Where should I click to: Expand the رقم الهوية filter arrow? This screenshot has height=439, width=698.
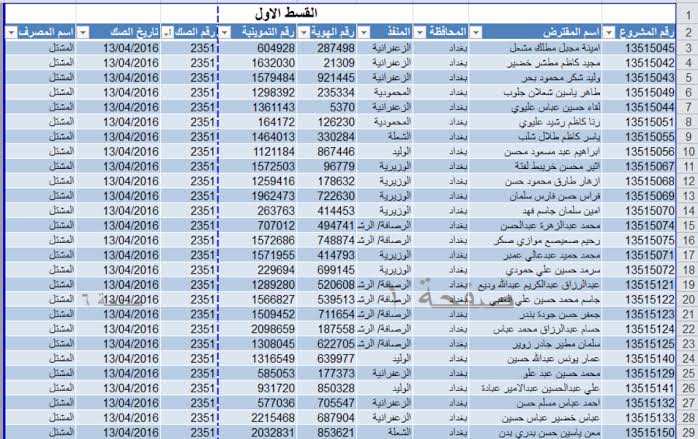click(306, 33)
